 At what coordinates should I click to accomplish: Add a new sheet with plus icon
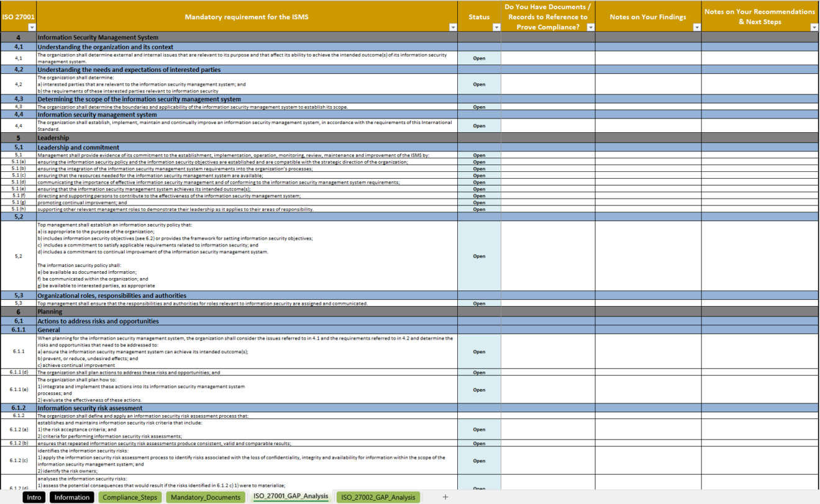445,497
